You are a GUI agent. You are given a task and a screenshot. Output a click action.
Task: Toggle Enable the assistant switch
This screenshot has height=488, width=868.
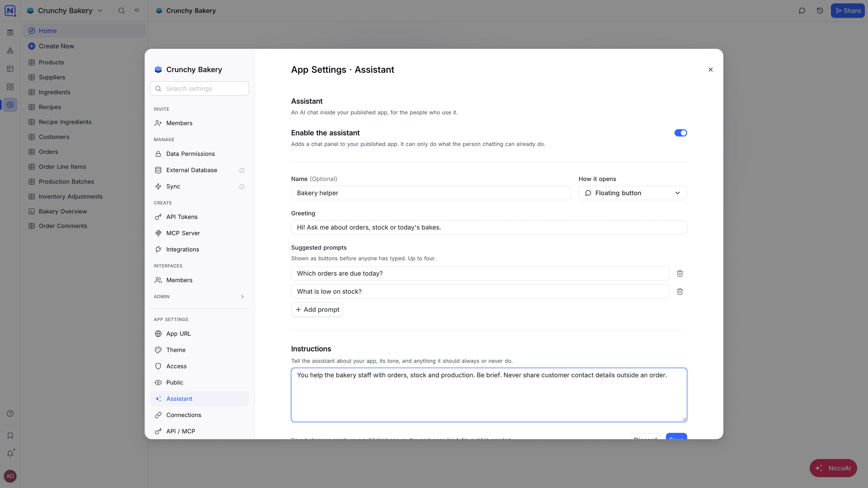pyautogui.click(x=681, y=133)
